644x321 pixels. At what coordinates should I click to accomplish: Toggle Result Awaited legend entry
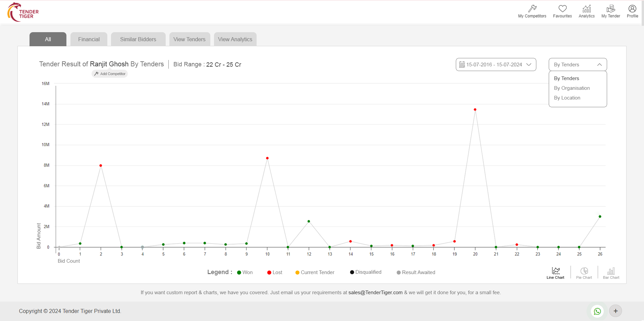(x=416, y=272)
